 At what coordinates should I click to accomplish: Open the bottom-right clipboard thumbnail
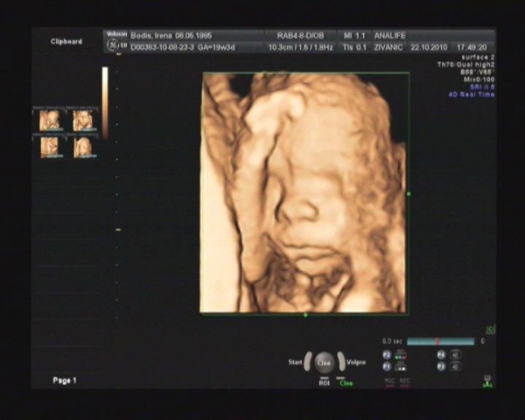pyautogui.click(x=83, y=146)
